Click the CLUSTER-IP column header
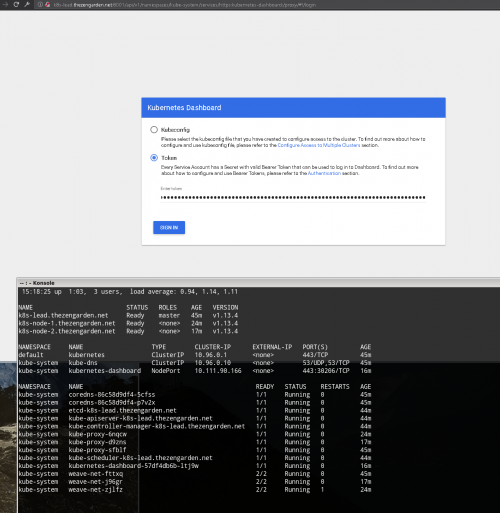 pyautogui.click(x=213, y=347)
